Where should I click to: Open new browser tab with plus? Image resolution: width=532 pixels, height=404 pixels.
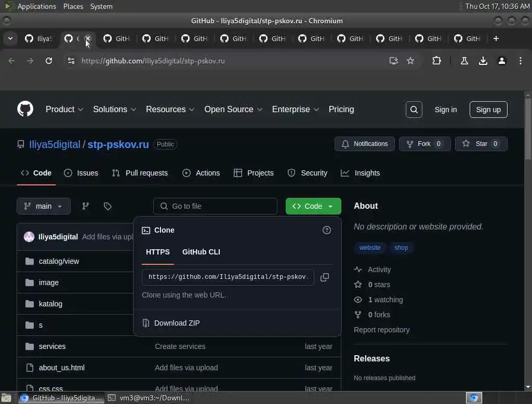coord(496,38)
